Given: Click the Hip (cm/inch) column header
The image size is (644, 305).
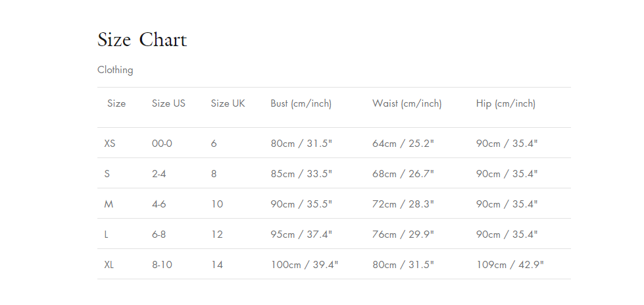Looking at the screenshot, I should pos(505,103).
